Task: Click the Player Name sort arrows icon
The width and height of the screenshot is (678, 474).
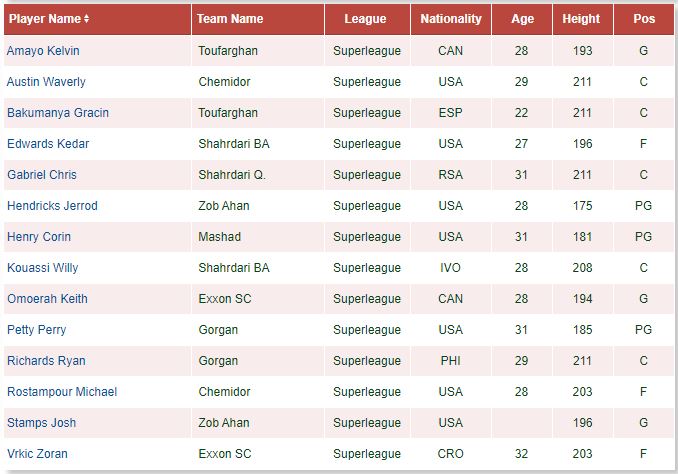Action: [x=86, y=19]
